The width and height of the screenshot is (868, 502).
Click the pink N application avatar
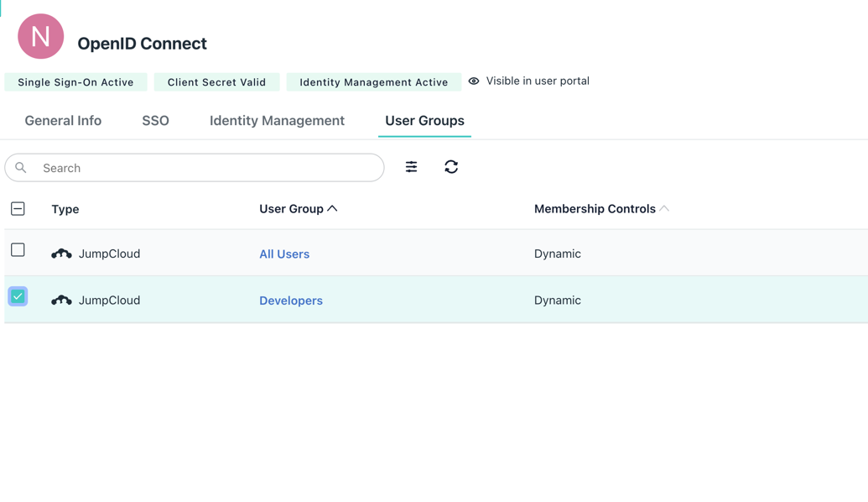tap(40, 36)
